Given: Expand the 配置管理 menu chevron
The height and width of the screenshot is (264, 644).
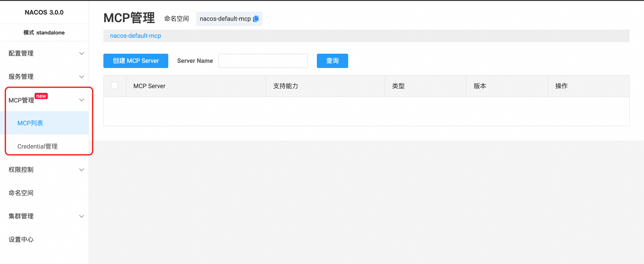Looking at the screenshot, I should (x=81, y=53).
